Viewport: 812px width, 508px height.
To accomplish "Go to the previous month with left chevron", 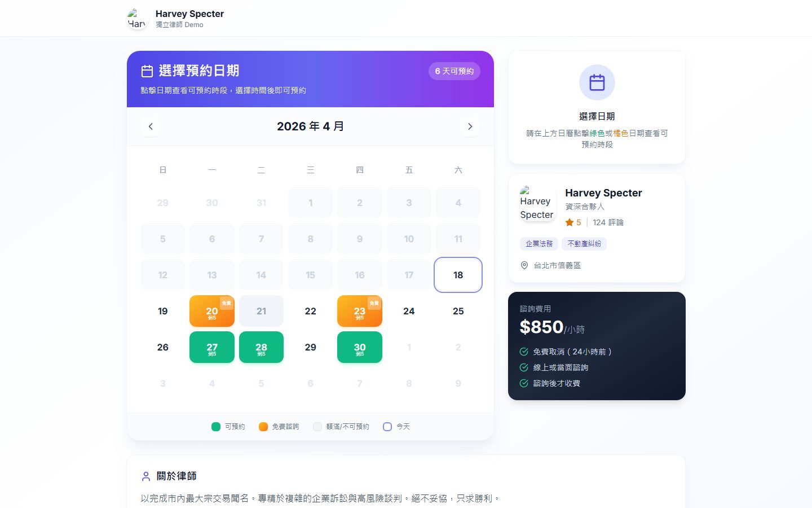I will (x=151, y=126).
